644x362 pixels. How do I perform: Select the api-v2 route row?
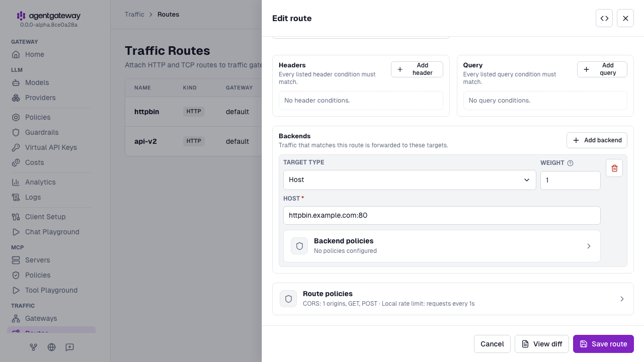tap(193, 141)
